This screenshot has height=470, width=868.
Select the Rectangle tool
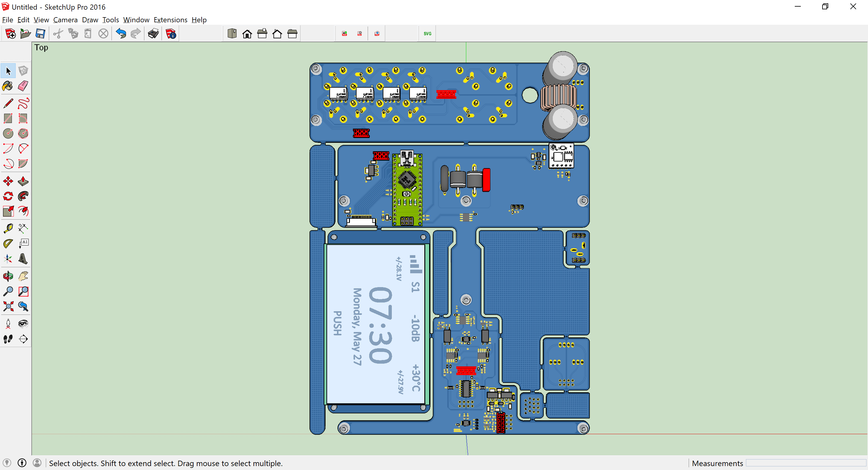tap(8, 118)
